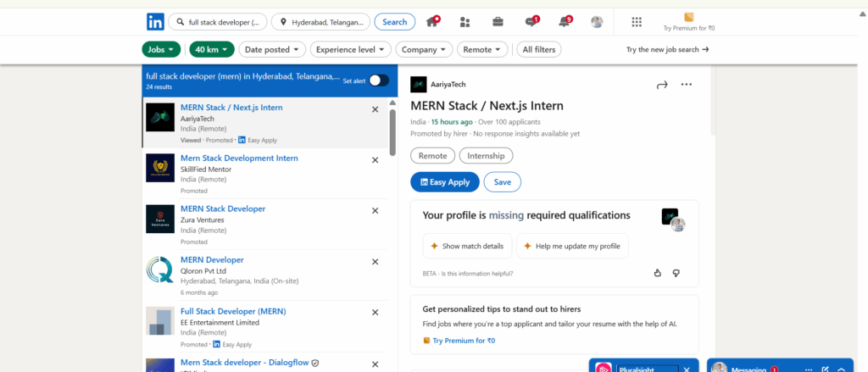Open My Network icon
The width and height of the screenshot is (868, 372).
click(x=465, y=22)
